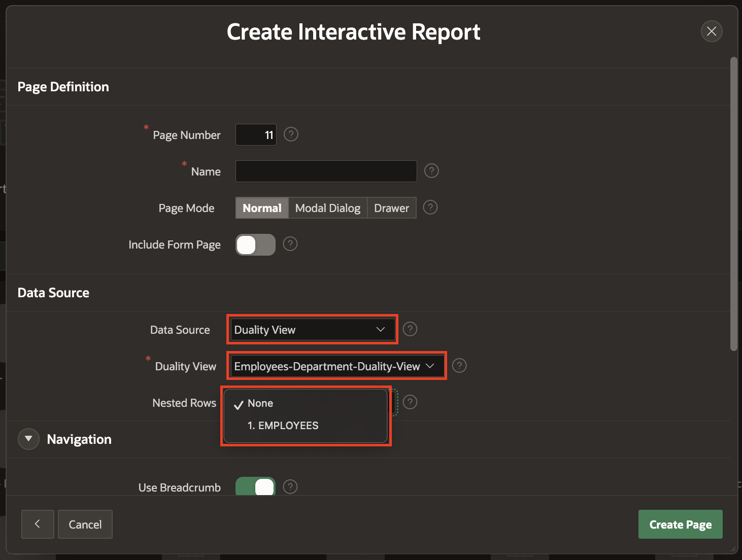Choose the Drawer page mode
The height and width of the screenshot is (560, 742).
click(x=391, y=208)
